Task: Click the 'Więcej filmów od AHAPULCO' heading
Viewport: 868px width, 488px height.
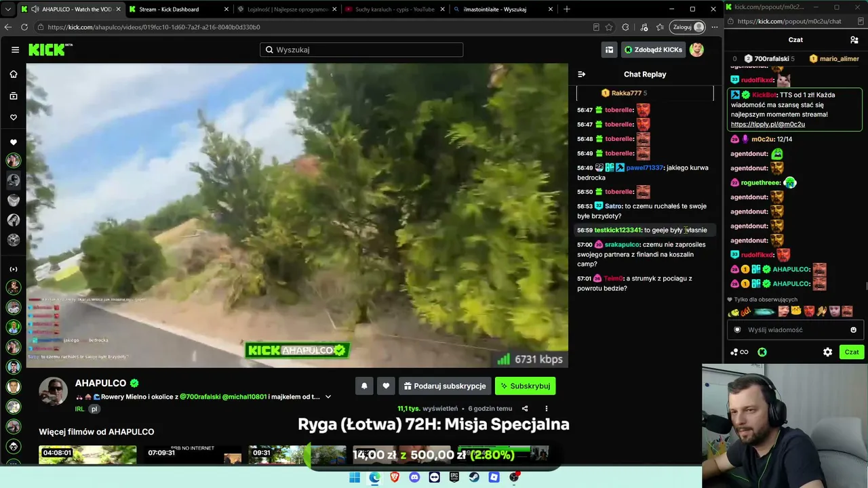Action: pos(96,432)
